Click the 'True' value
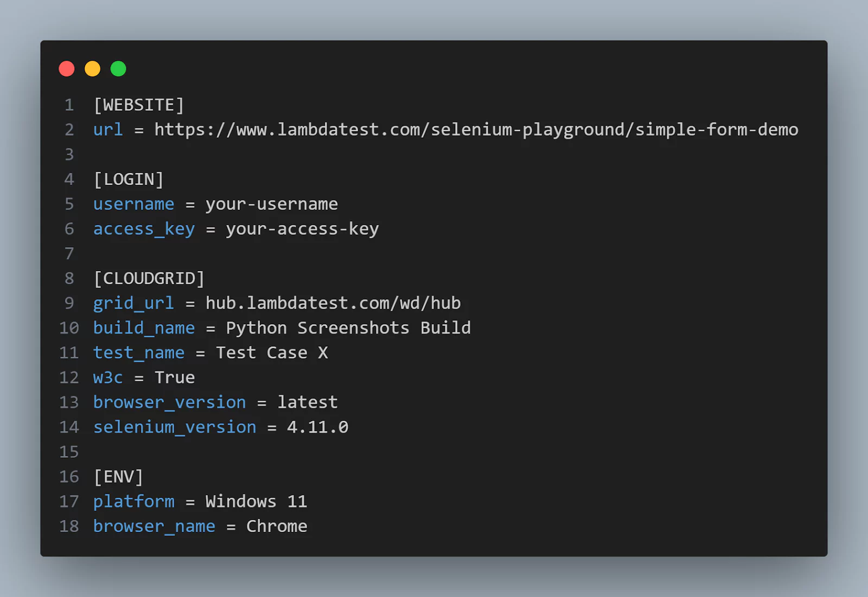 point(175,377)
